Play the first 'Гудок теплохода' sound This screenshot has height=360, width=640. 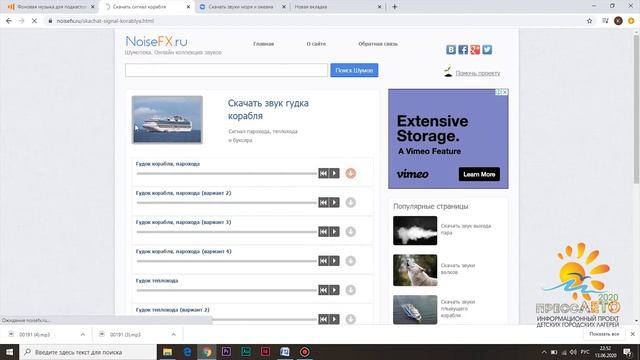(334, 290)
